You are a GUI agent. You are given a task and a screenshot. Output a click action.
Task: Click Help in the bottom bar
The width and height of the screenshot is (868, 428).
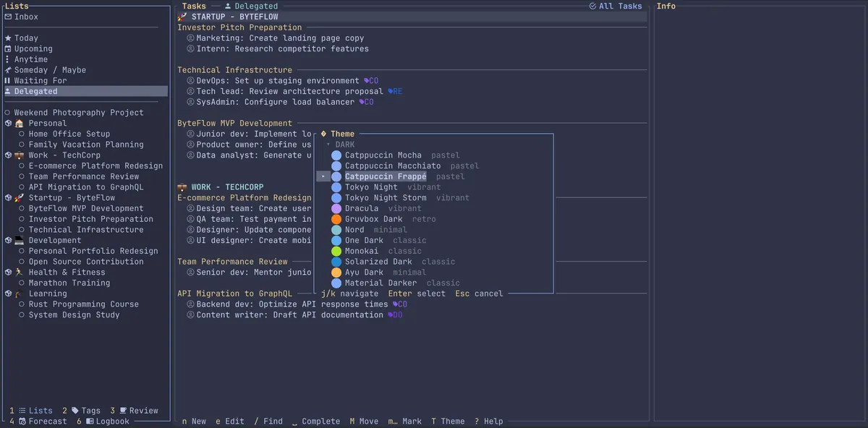489,421
